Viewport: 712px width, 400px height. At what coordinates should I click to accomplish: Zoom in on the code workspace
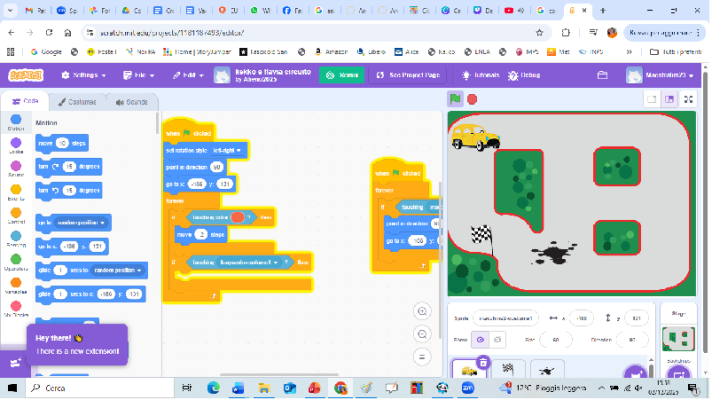(423, 311)
